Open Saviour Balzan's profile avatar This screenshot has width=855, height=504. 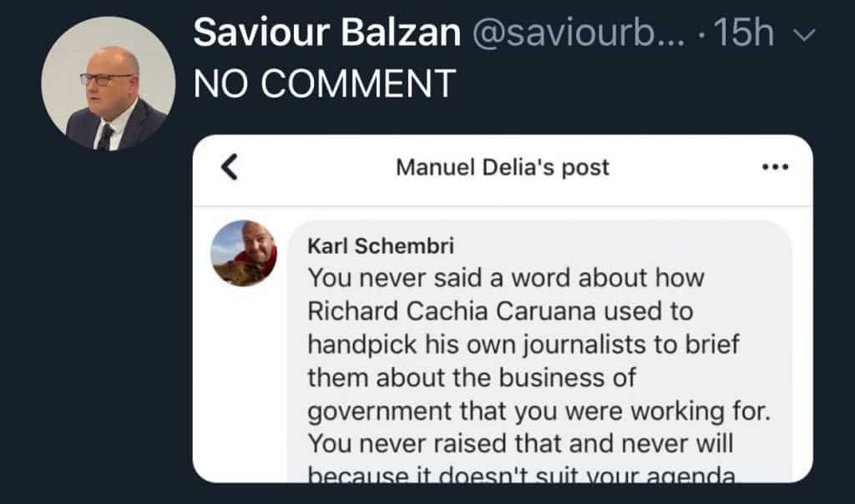tap(108, 83)
